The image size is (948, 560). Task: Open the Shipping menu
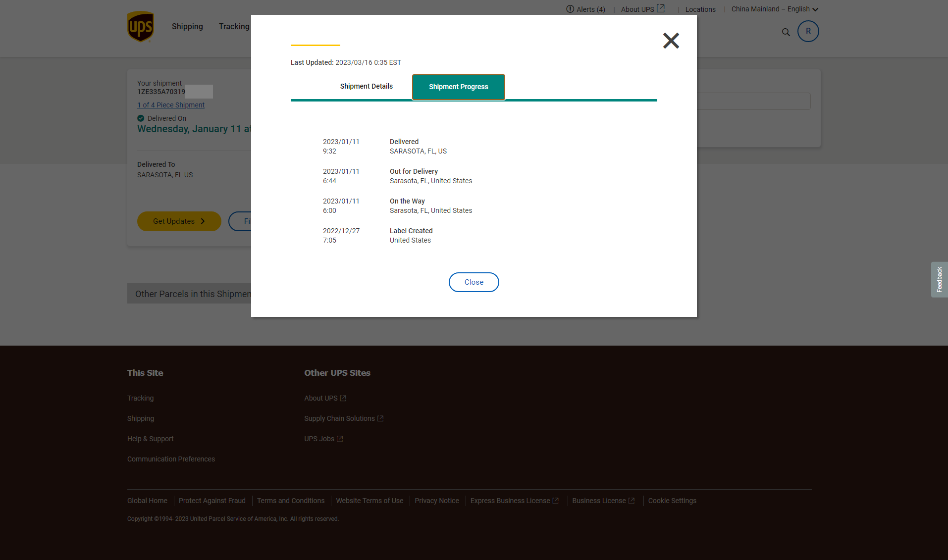click(187, 27)
